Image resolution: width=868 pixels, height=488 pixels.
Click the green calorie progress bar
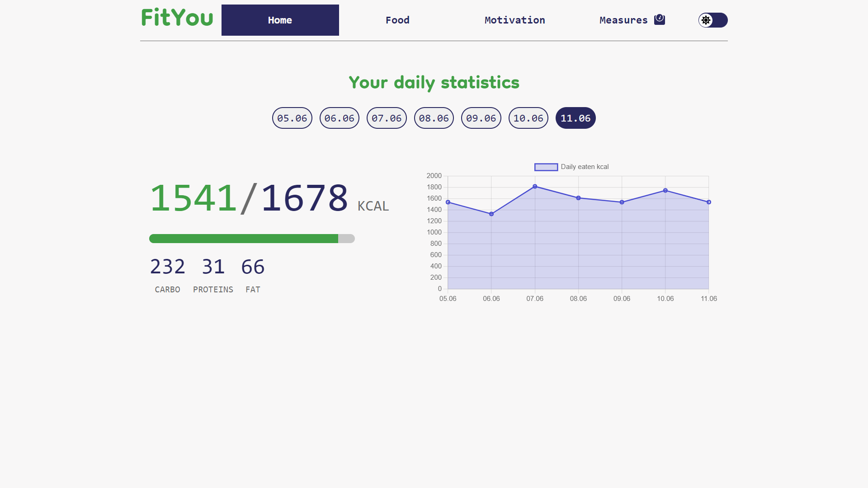click(244, 239)
